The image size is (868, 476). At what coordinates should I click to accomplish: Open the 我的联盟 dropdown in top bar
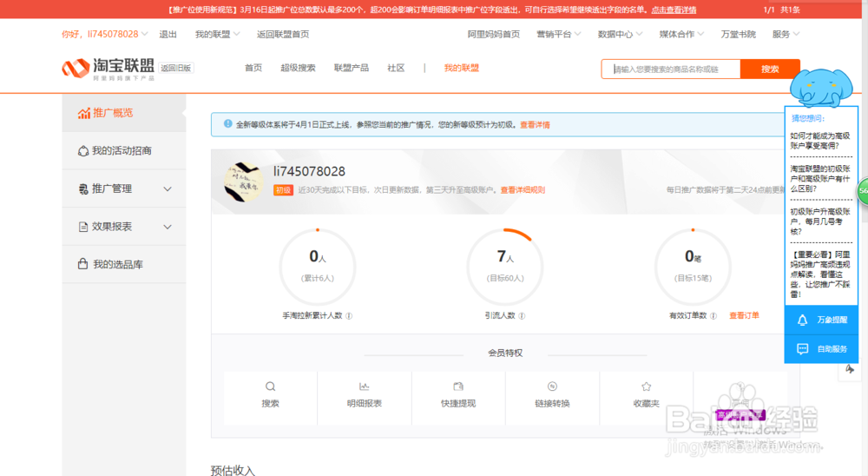218,35
